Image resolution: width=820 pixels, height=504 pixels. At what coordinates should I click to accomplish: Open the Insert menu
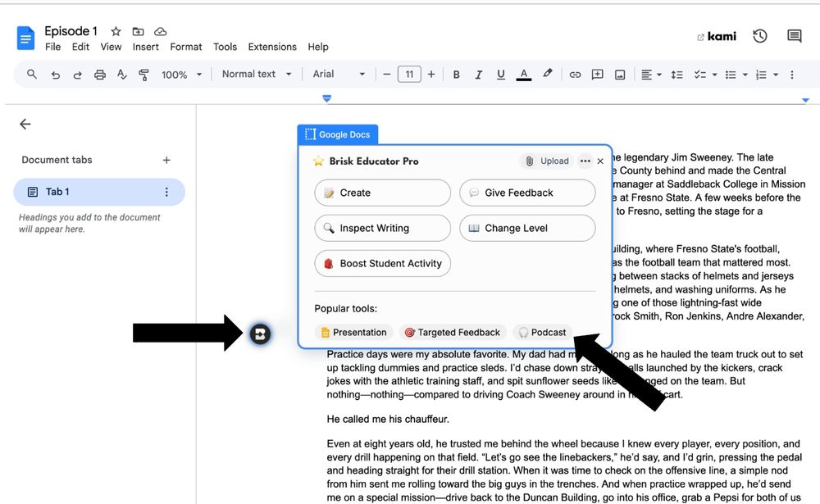coord(145,47)
